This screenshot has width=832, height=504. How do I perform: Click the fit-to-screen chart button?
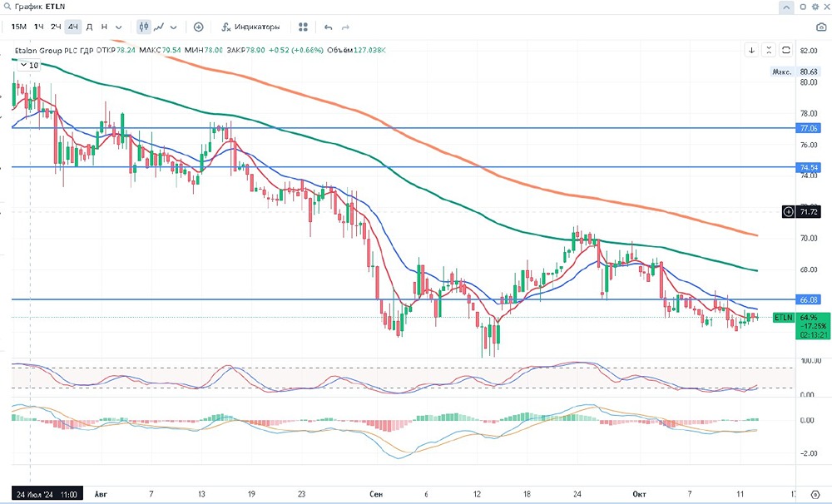786,50
